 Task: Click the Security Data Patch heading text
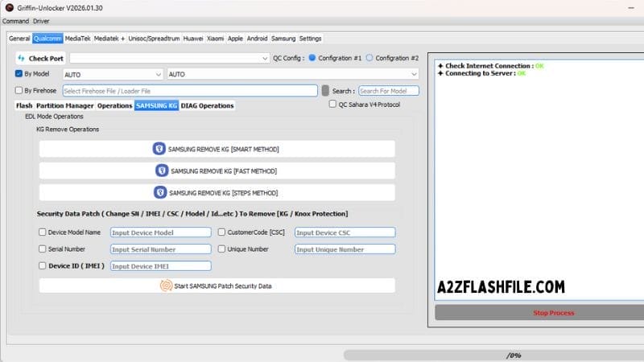(x=192, y=213)
